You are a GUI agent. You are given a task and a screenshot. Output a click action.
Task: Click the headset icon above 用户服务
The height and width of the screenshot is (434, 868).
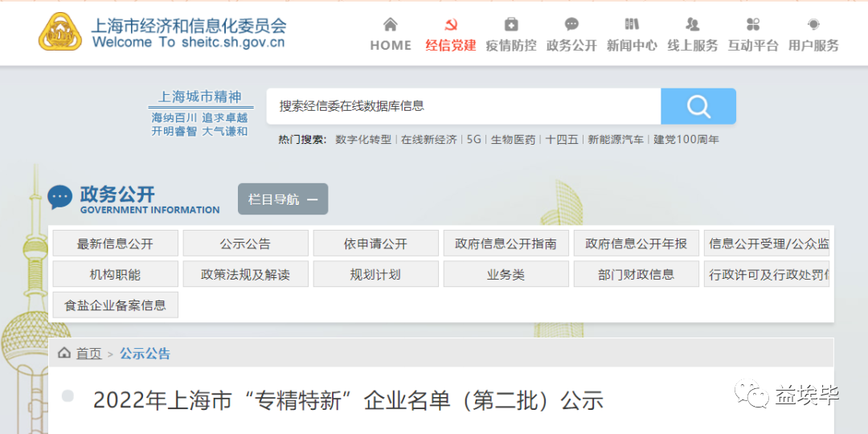813,24
